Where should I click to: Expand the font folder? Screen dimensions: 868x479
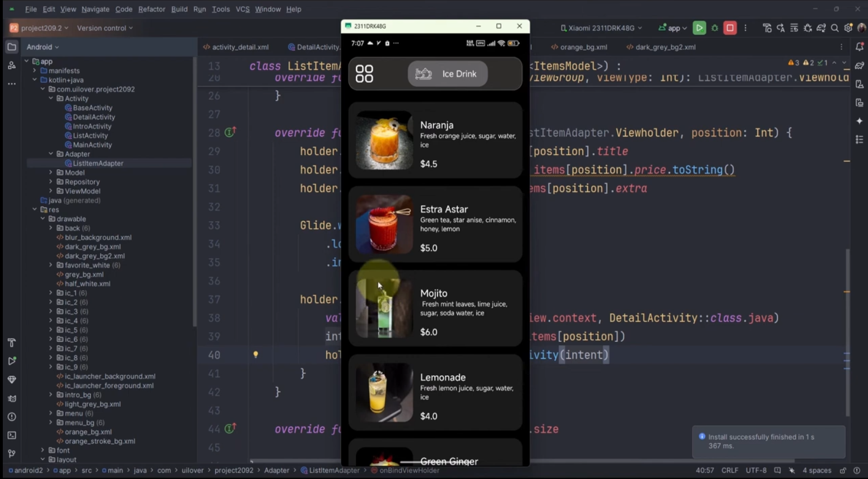coord(43,450)
